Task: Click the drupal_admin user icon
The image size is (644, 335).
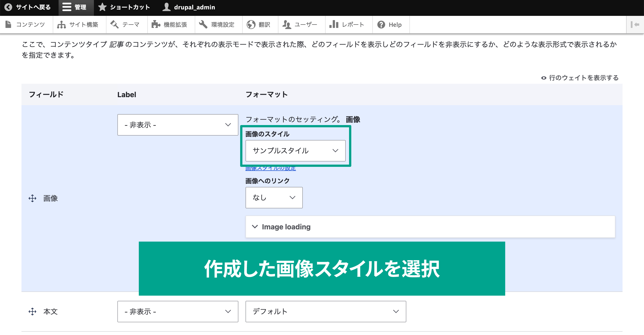Action: 166,7
